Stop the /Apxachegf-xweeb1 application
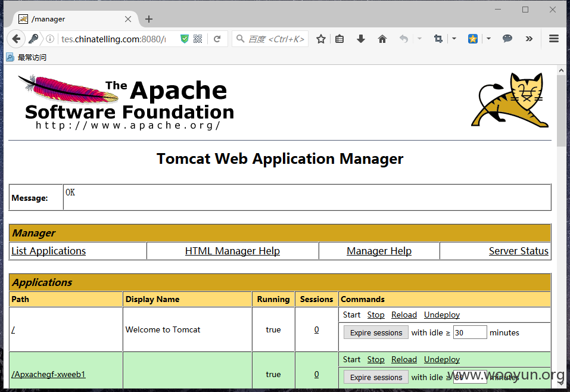 pos(375,359)
